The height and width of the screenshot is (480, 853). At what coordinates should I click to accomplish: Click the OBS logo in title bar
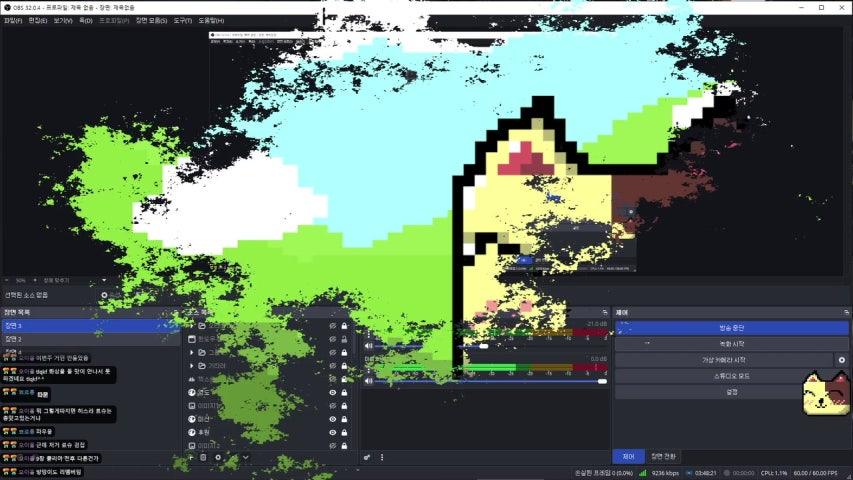click(7, 8)
